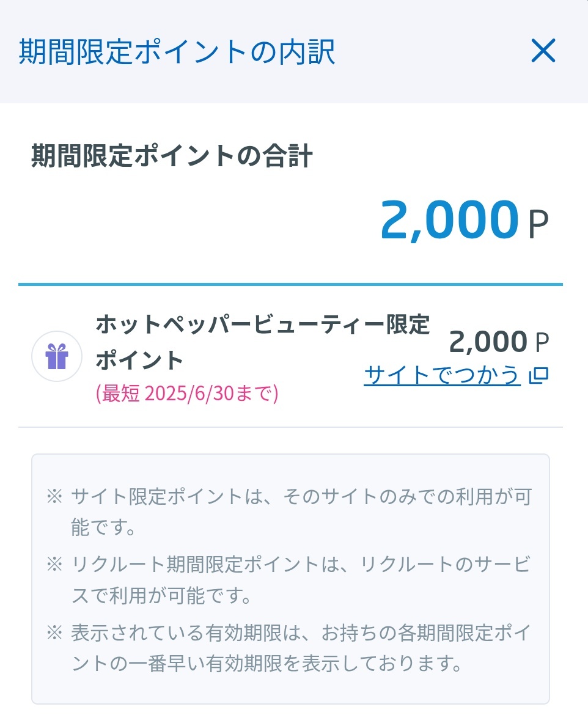Click the external link icon beside サイトでつかう
The width and height of the screenshot is (588, 726).
click(539, 375)
